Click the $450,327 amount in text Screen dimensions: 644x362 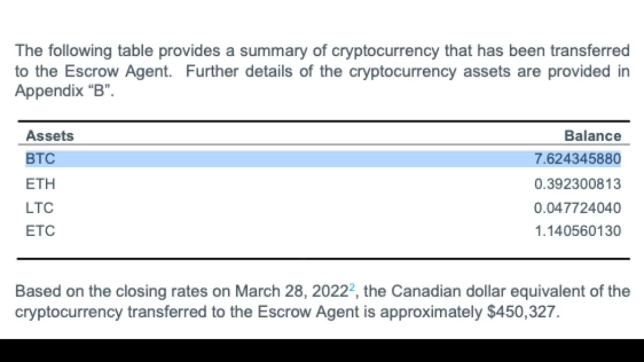pyautogui.click(x=522, y=312)
